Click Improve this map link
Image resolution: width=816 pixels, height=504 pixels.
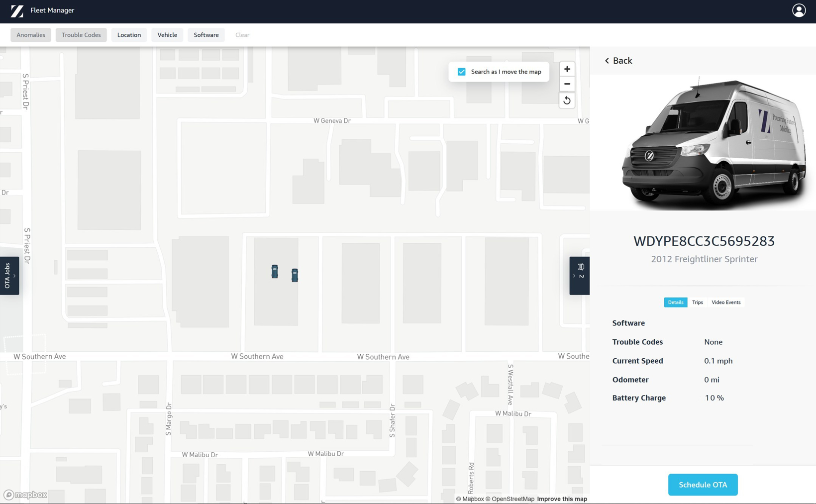coord(562,499)
